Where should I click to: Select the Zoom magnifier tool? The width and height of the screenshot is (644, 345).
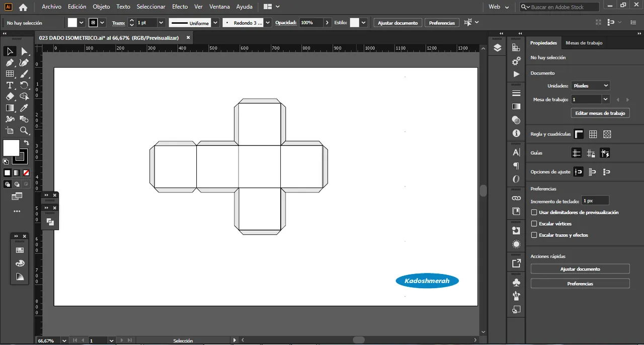point(24,130)
